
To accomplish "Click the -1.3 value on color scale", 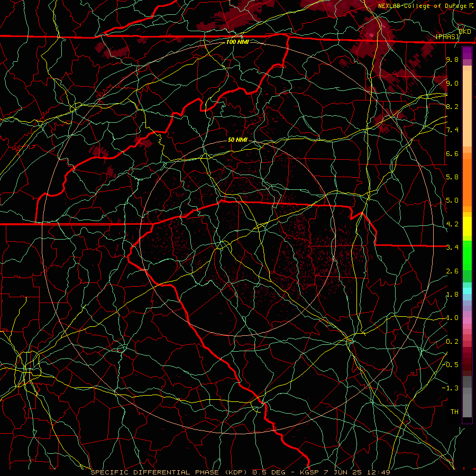I will coord(450,388).
